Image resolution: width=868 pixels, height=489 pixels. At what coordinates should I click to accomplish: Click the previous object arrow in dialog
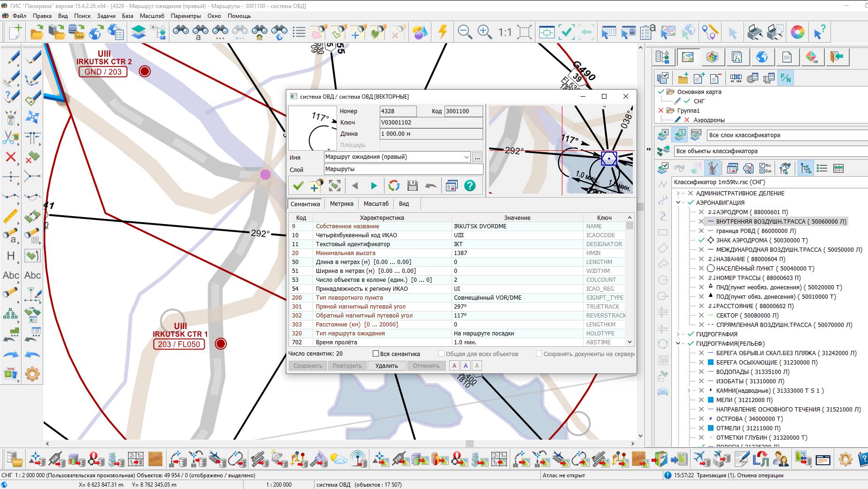355,186
